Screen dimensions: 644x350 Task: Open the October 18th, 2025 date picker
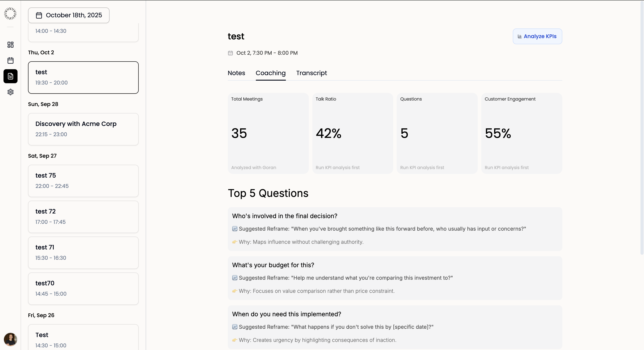[x=69, y=15]
